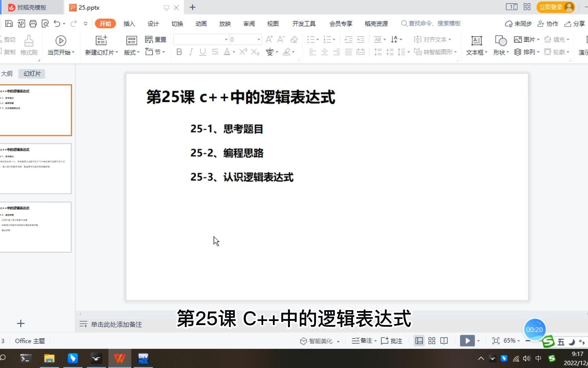Image resolution: width=588 pixels, height=368 pixels.
Task: Toggle bold formatting
Action: (179, 52)
